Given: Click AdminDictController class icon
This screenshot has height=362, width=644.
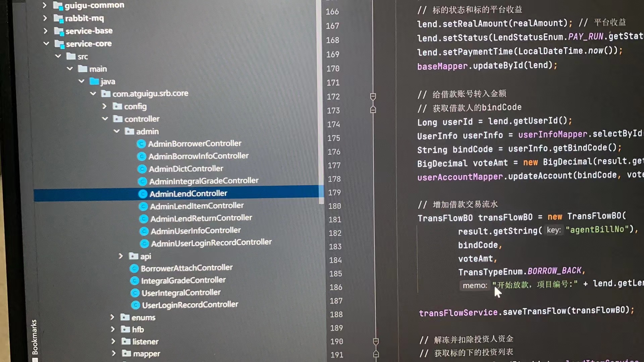Looking at the screenshot, I should (142, 169).
